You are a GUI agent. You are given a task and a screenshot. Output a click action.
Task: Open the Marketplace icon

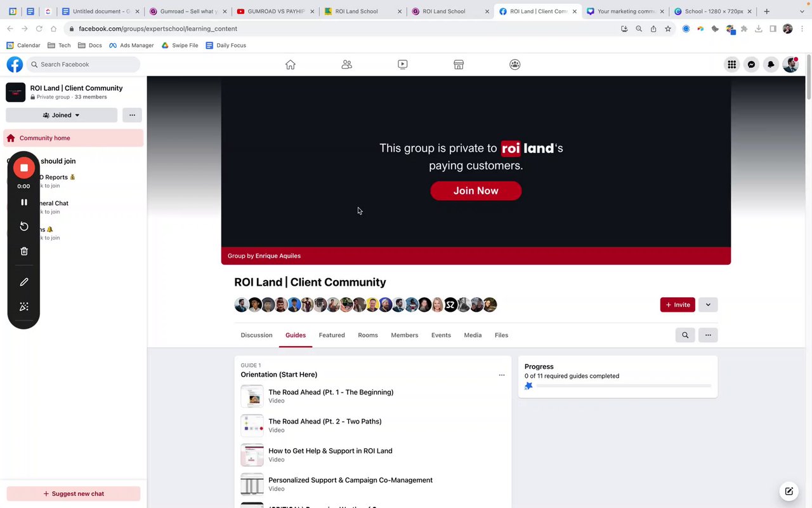(x=459, y=64)
